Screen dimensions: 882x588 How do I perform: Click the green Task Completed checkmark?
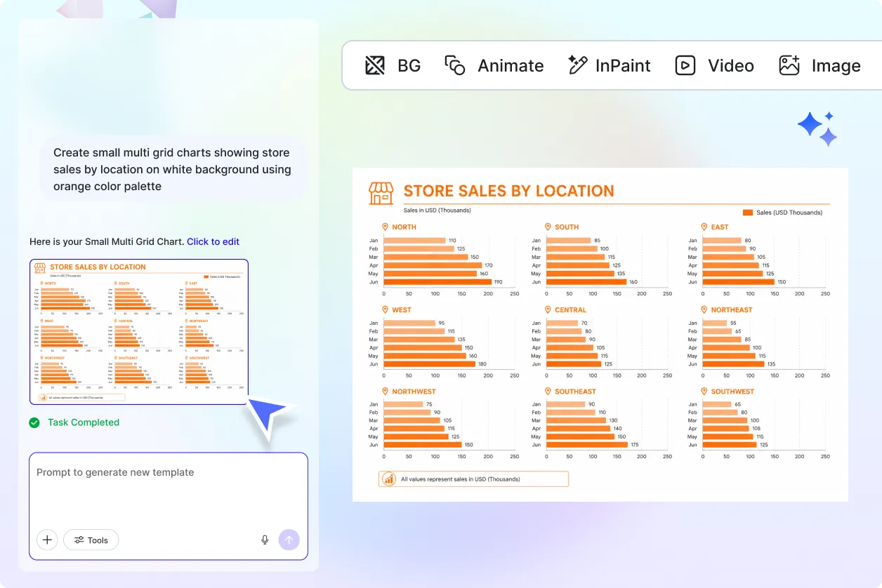click(x=34, y=422)
